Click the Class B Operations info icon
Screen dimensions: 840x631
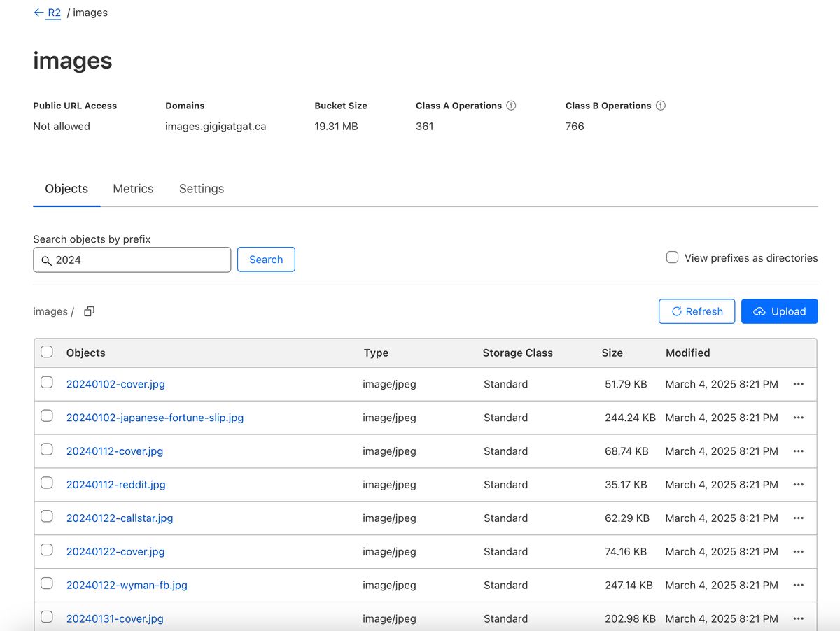point(660,106)
